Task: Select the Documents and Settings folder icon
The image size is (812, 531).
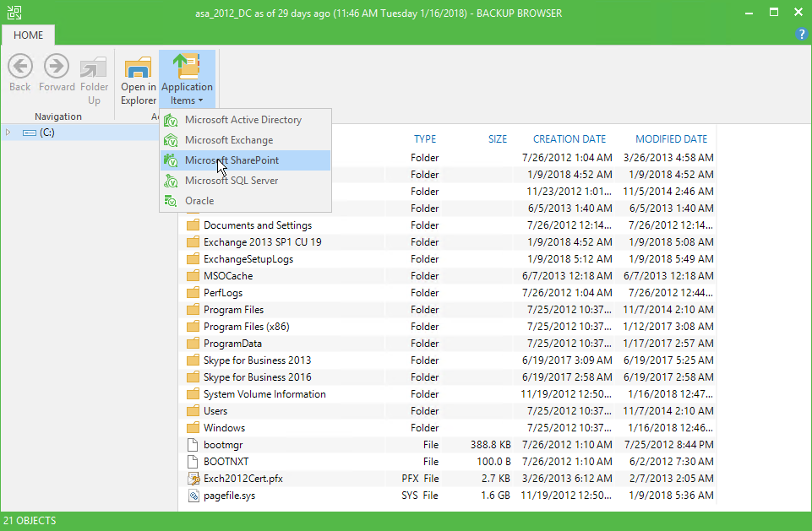Action: pyautogui.click(x=193, y=225)
